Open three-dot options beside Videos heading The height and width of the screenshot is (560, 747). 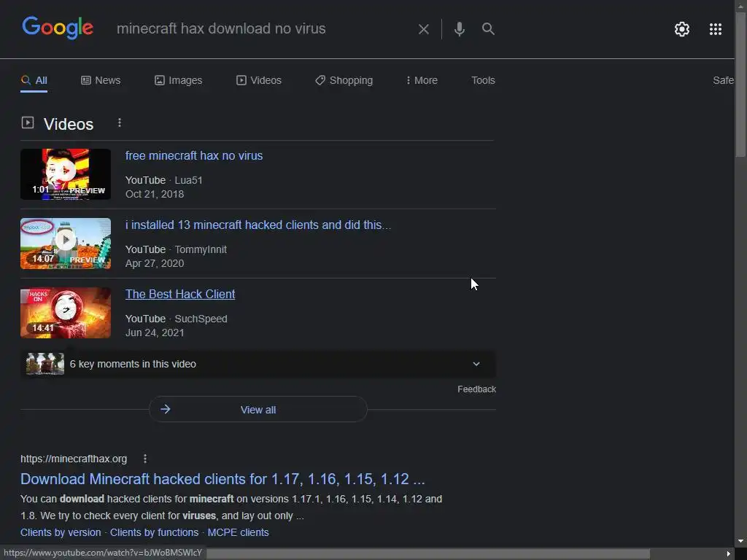coord(120,122)
